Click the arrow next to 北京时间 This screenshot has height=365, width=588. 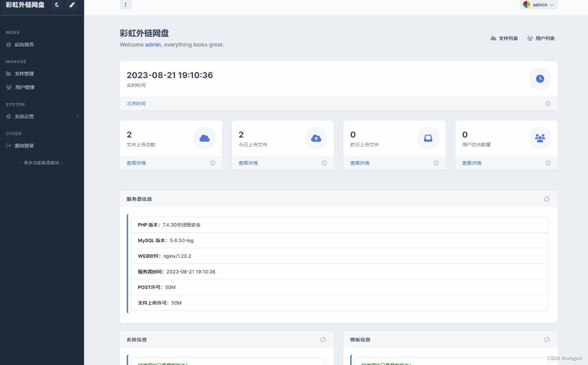click(x=548, y=103)
